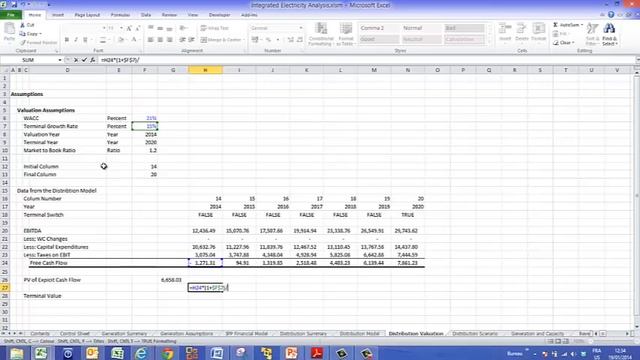Increase the cell indent
This screenshot has height=360, width=640.
coord(191,40)
